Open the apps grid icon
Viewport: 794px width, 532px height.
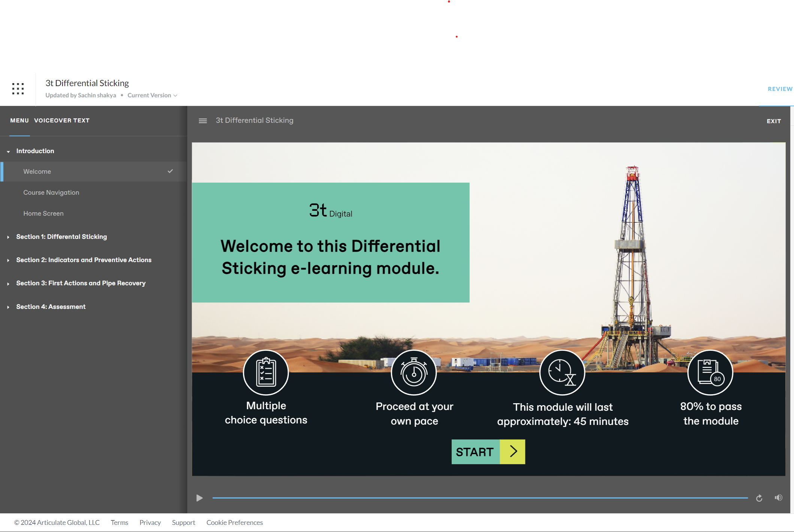click(x=18, y=89)
